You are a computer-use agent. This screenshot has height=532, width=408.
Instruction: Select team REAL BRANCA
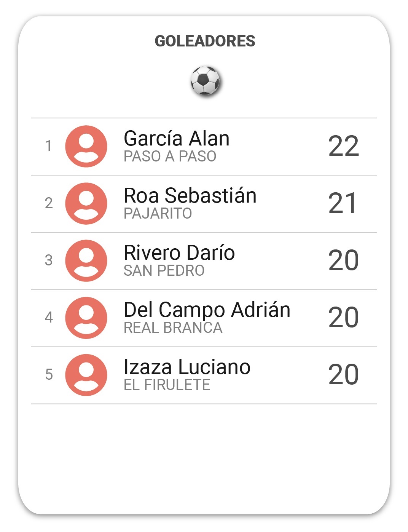173,328
